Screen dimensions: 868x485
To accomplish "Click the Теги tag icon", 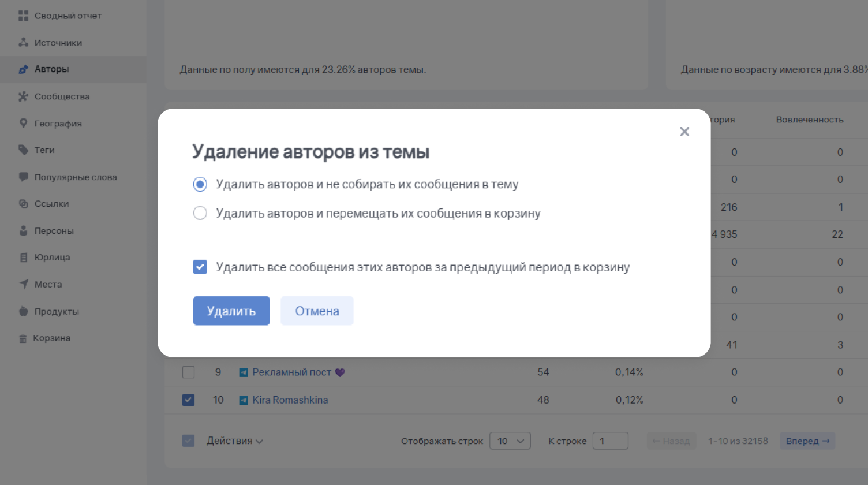I will tap(23, 150).
